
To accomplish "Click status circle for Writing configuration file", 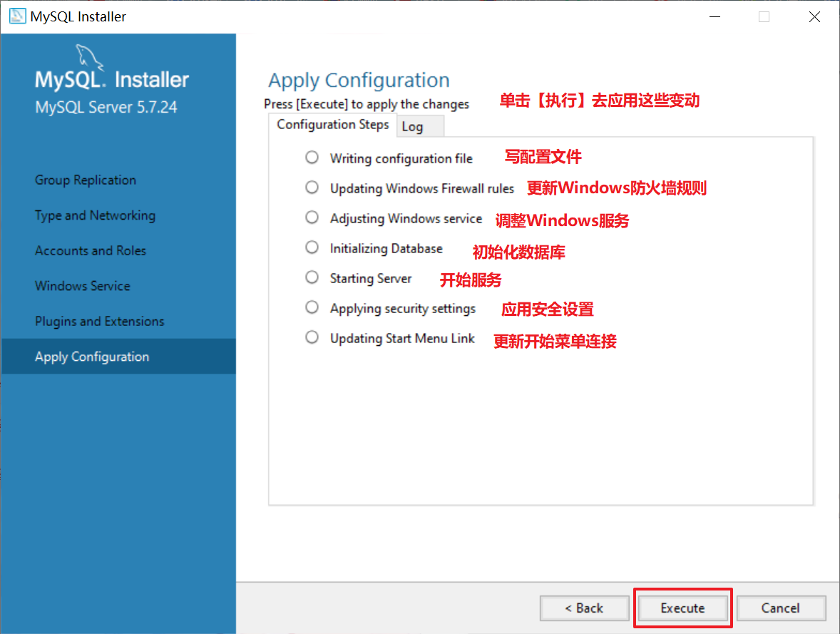I will (312, 157).
